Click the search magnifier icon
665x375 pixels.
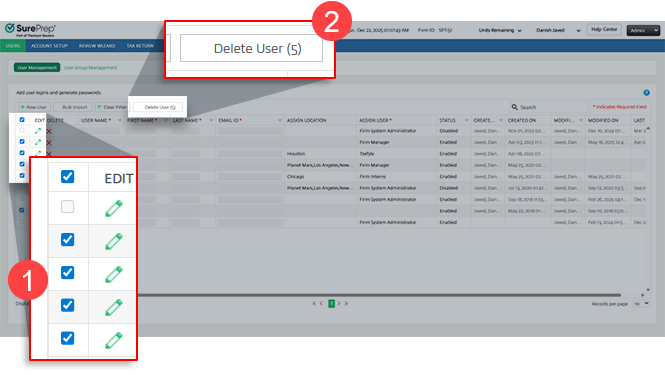(514, 107)
